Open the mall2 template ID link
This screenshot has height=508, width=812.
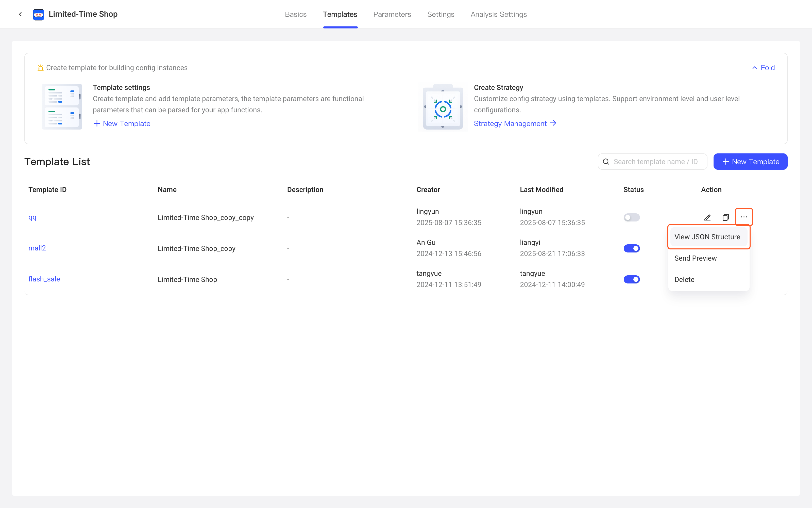(x=37, y=248)
